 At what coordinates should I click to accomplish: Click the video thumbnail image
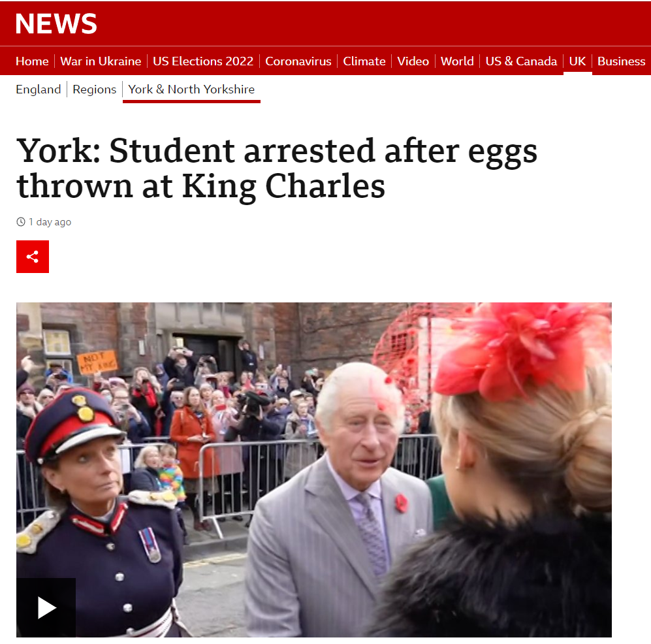314,470
